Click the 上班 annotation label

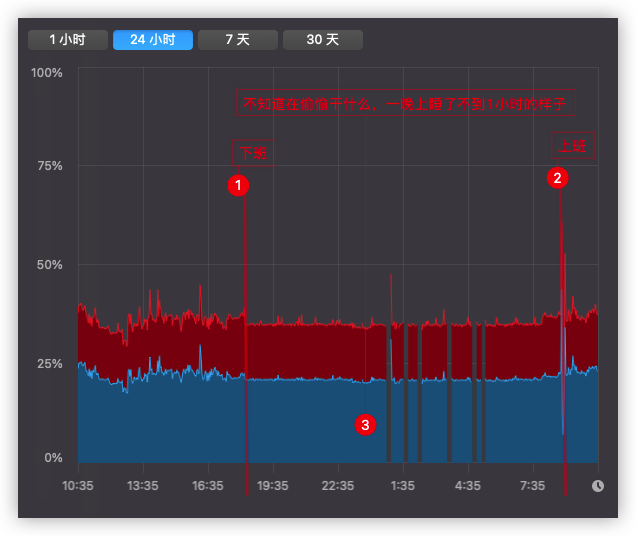pos(574,146)
